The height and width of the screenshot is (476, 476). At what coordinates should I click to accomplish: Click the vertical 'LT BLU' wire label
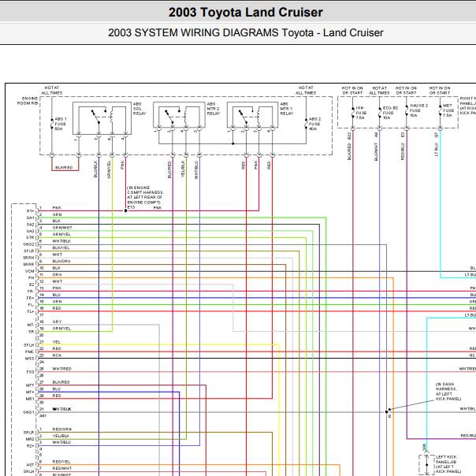coord(437,150)
